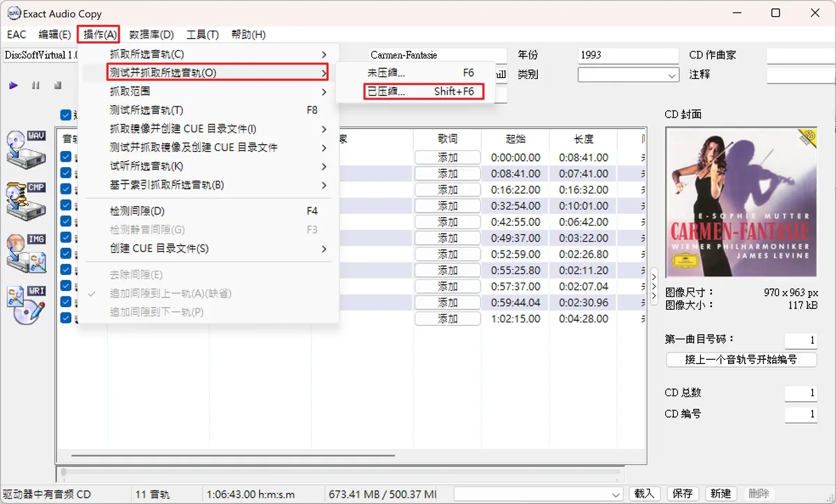The image size is (836, 504).
Task: Open the 编辑(E) menu
Action: click(x=54, y=34)
